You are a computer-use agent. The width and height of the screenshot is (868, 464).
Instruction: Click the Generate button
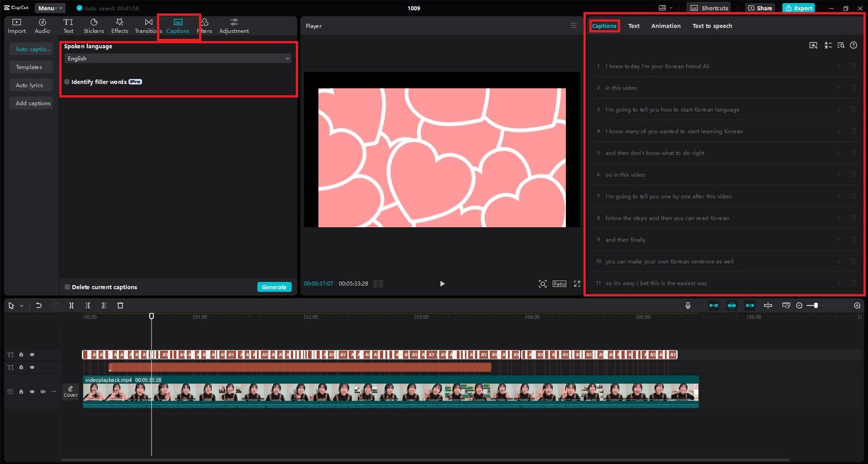click(274, 287)
